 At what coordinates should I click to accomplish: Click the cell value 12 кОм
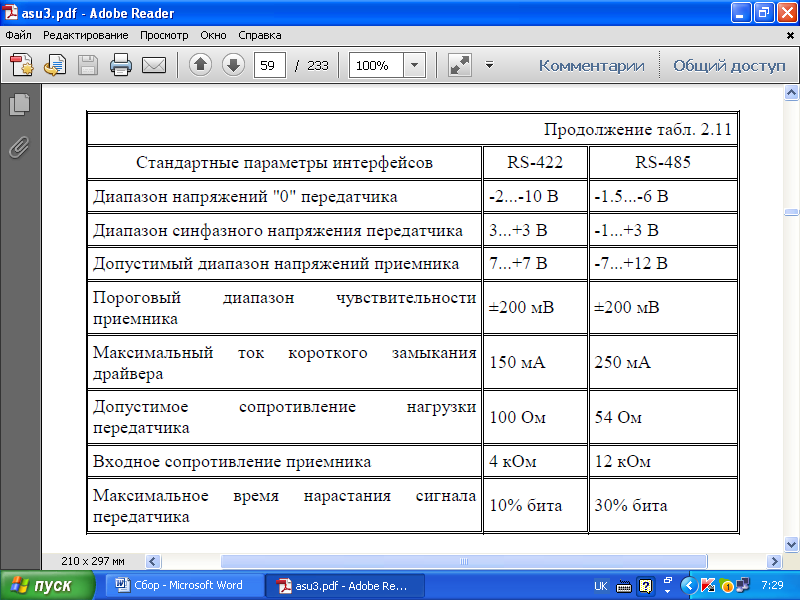pyautogui.click(x=622, y=461)
